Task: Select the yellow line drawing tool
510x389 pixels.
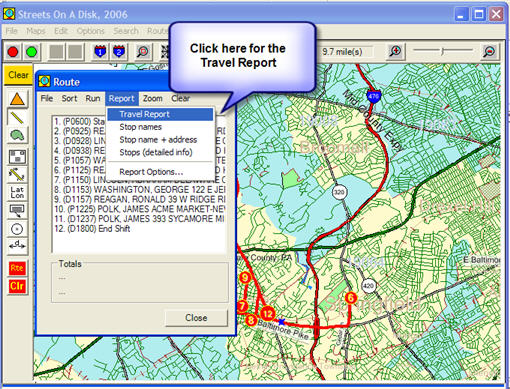Action: coord(17,117)
